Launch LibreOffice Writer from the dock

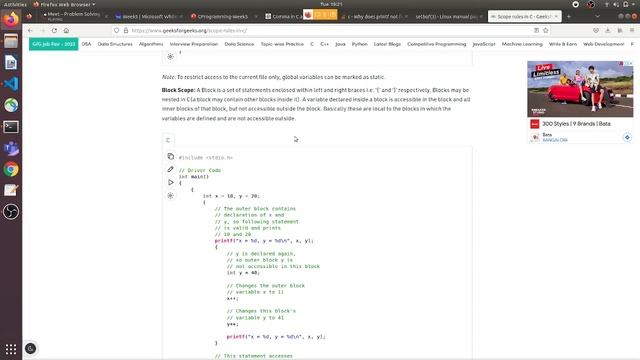coord(11,62)
